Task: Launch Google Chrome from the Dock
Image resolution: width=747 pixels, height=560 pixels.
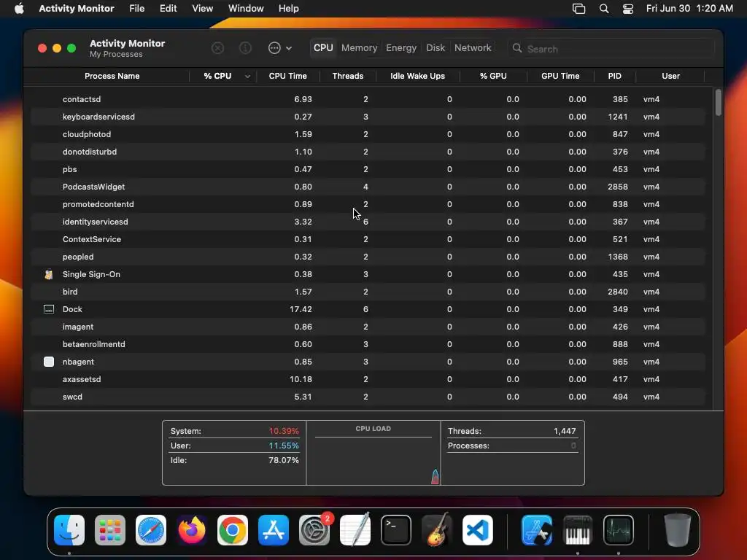Action: point(233,530)
